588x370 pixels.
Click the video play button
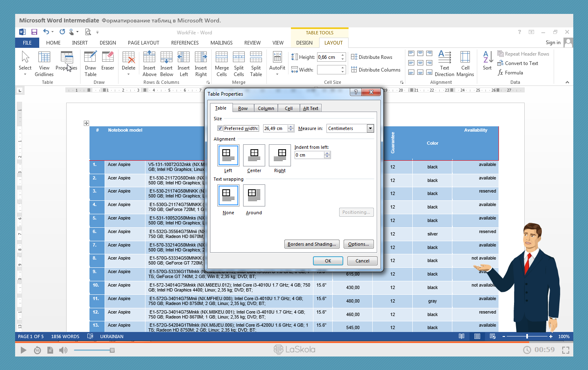click(x=23, y=350)
